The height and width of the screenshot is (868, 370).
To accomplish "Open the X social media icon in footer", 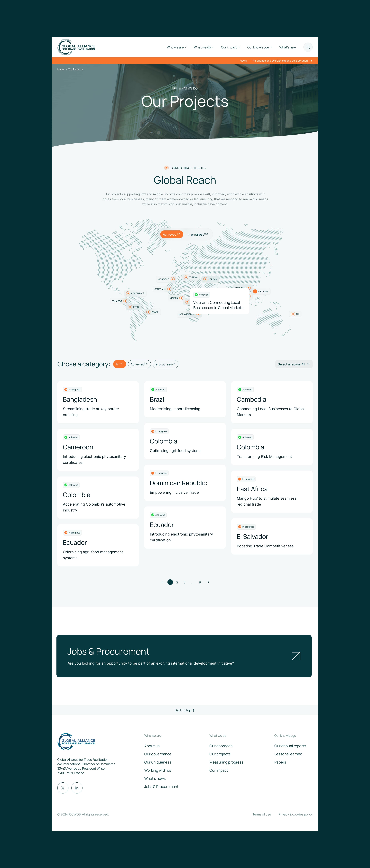I will pos(63,788).
